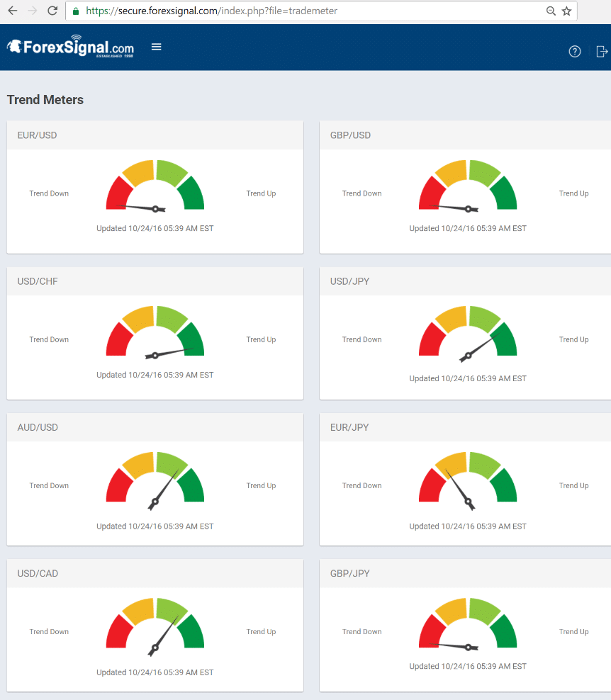Click the USD/CHF trend gauge
The width and height of the screenshot is (611, 700).
[x=155, y=332]
